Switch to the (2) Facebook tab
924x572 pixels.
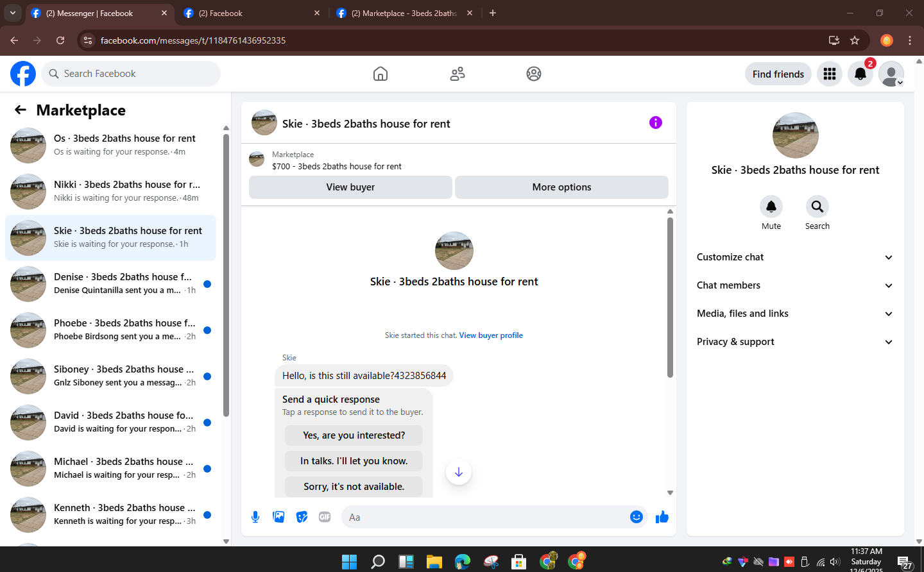[x=252, y=13]
